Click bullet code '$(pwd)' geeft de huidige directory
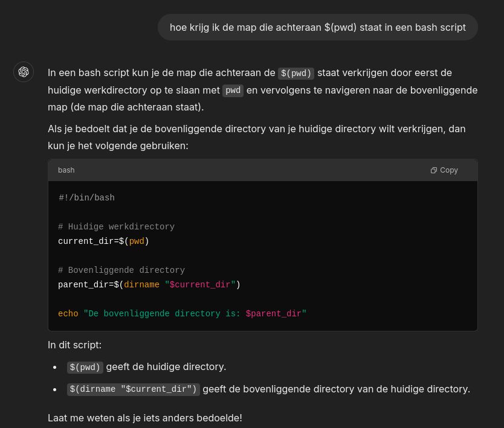Image resolution: width=504 pixels, height=428 pixels. point(85,367)
